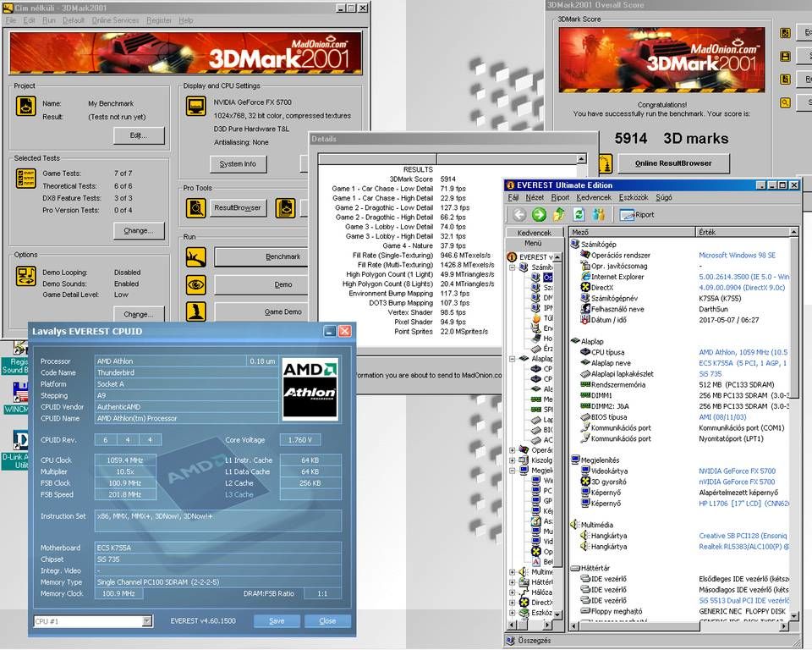Click the Edit... button under Project

(139, 135)
